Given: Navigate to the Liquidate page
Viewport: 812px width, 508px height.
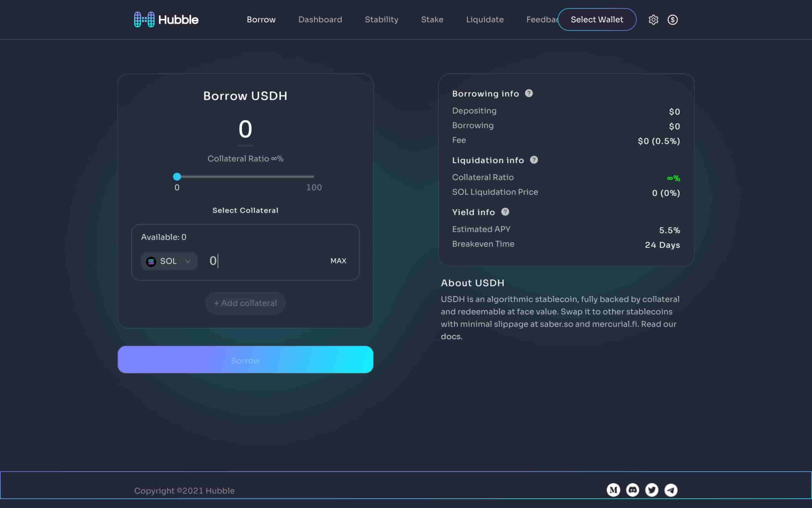Looking at the screenshot, I should (x=485, y=19).
